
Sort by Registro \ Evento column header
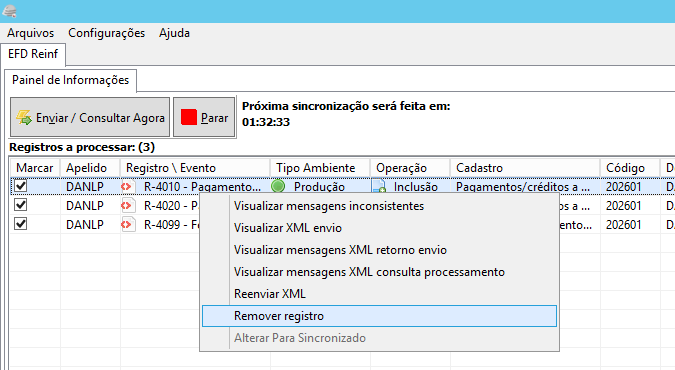coord(195,168)
